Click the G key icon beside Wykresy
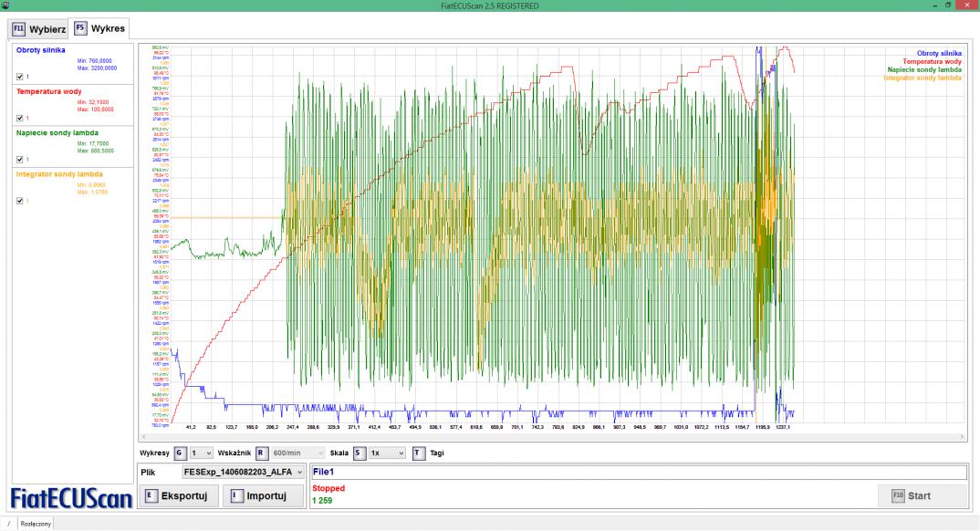Screen dimensions: 980x531 coord(180,452)
